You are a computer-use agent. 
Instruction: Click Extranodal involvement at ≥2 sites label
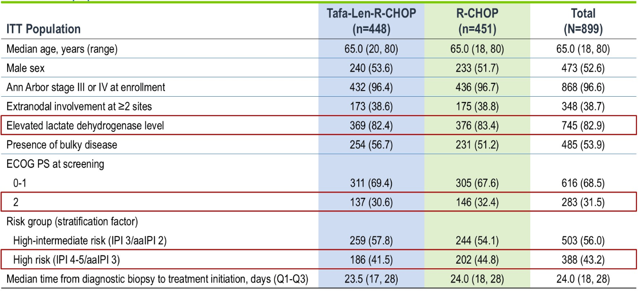pyautogui.click(x=79, y=107)
